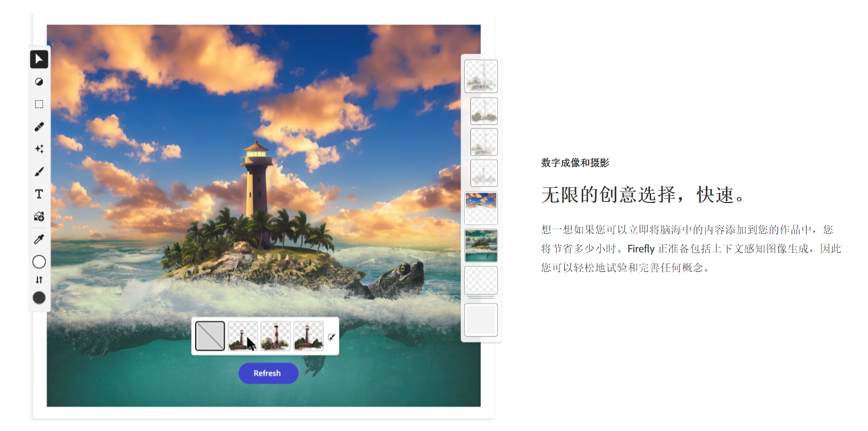Click the half-filled circle adjustment tool
Viewport: 868px width, 431px height.
[x=39, y=82]
